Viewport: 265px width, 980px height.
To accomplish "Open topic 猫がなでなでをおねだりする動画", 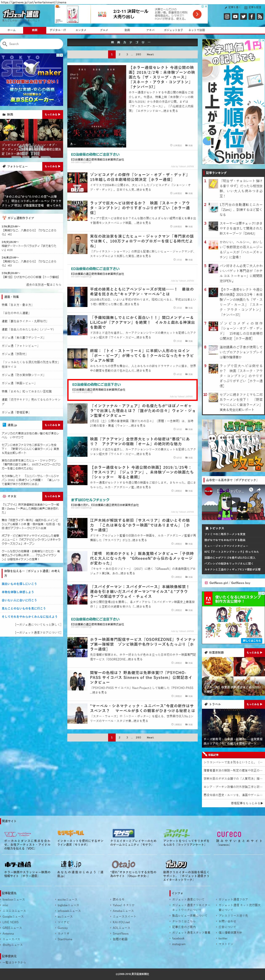I will [x=225, y=540].
